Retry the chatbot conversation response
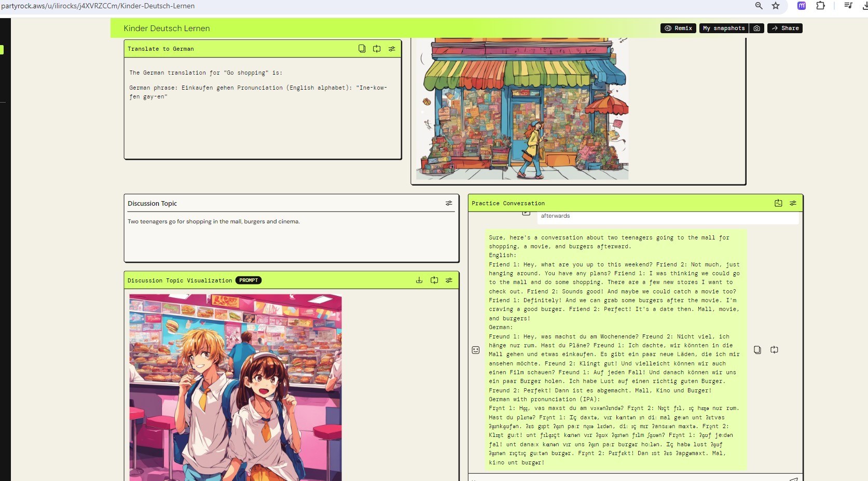868x481 pixels. [x=774, y=350]
